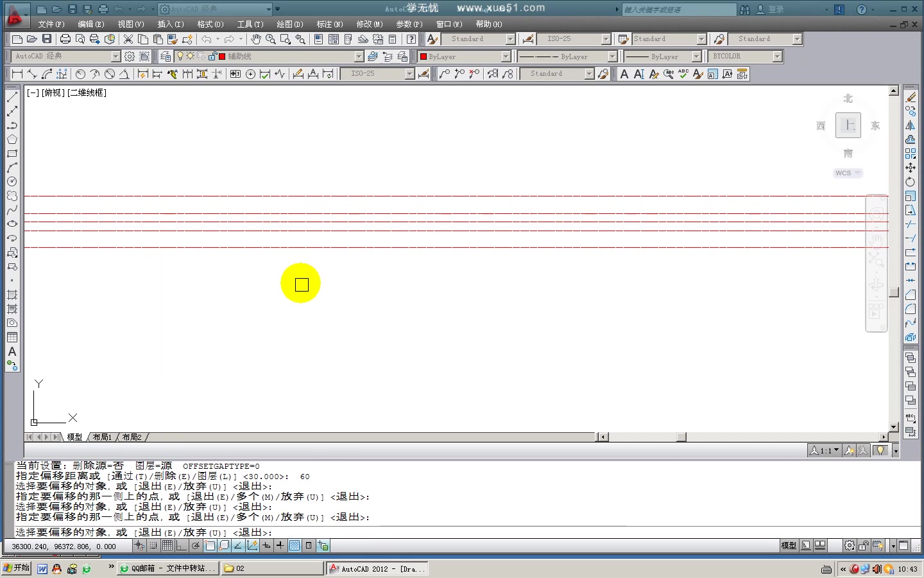
Task: Switch to the 布局1 tab
Action: [102, 437]
